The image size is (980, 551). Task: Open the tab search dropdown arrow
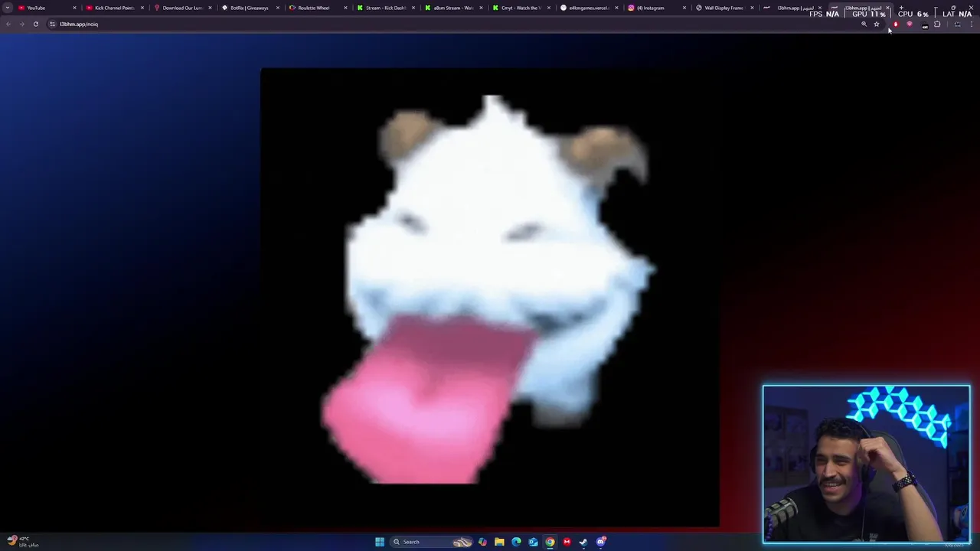coord(8,8)
